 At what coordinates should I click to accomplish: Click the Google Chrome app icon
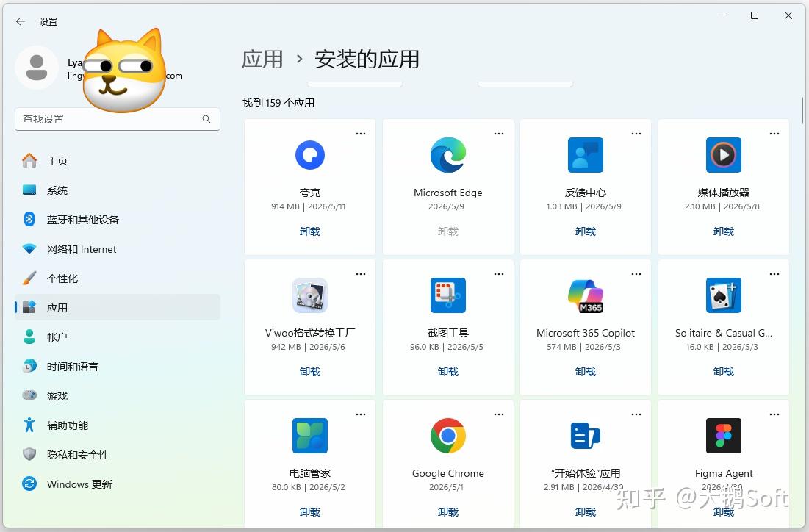[447, 436]
